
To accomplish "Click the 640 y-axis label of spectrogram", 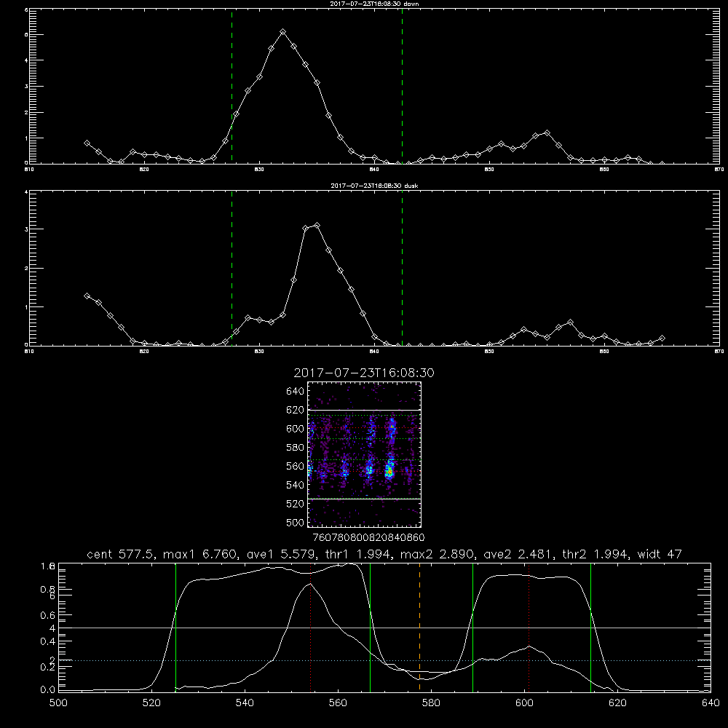I will pyautogui.click(x=296, y=392).
